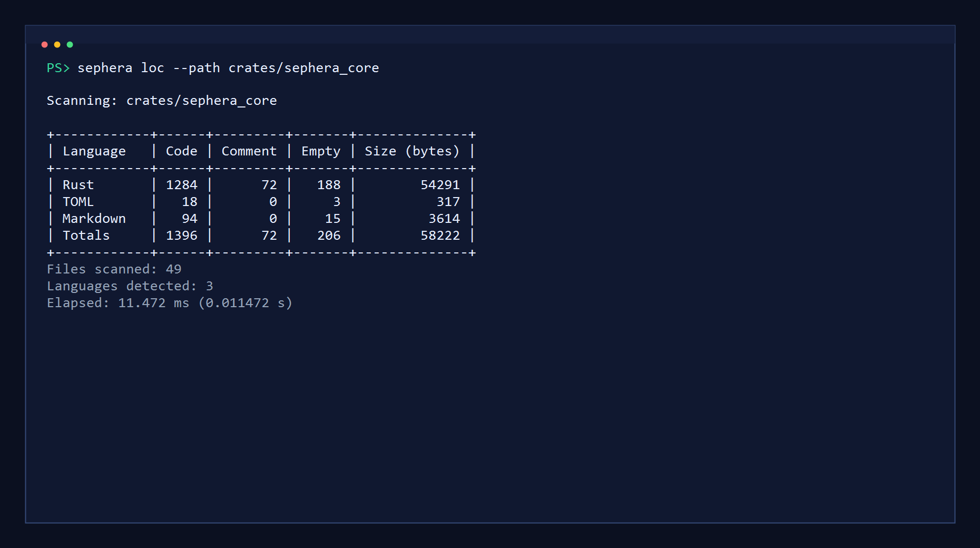Click the Comment column header
The image size is (980, 548).
[x=248, y=151]
